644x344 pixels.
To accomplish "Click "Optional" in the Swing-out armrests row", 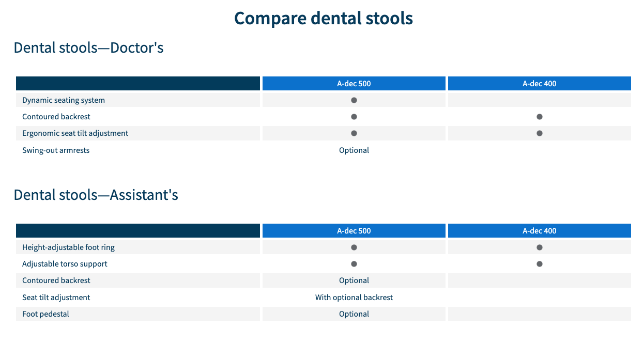I will click(354, 150).
